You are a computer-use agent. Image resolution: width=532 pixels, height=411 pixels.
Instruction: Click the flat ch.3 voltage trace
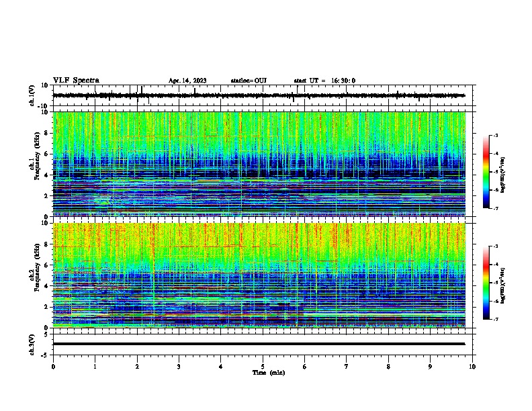click(x=259, y=344)
